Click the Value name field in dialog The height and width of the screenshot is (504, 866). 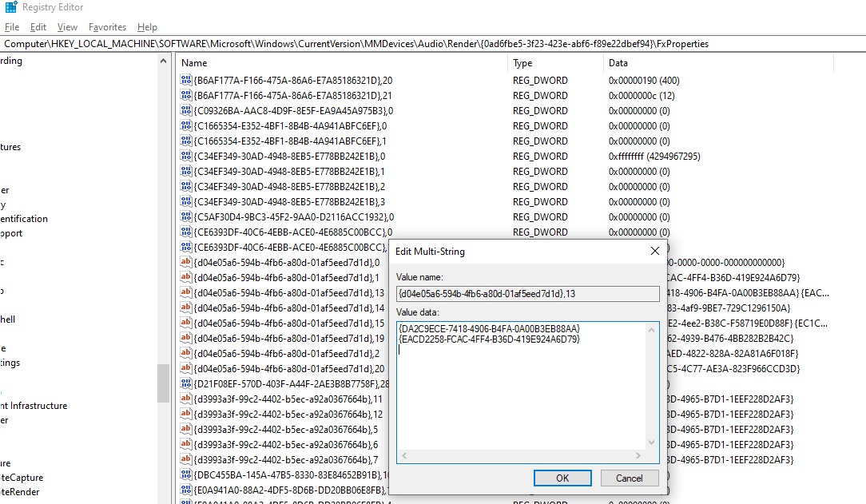pyautogui.click(x=527, y=294)
